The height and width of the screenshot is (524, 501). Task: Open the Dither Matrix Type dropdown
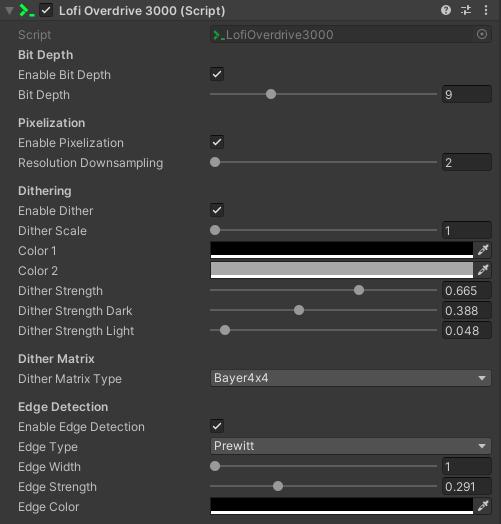pyautogui.click(x=351, y=378)
